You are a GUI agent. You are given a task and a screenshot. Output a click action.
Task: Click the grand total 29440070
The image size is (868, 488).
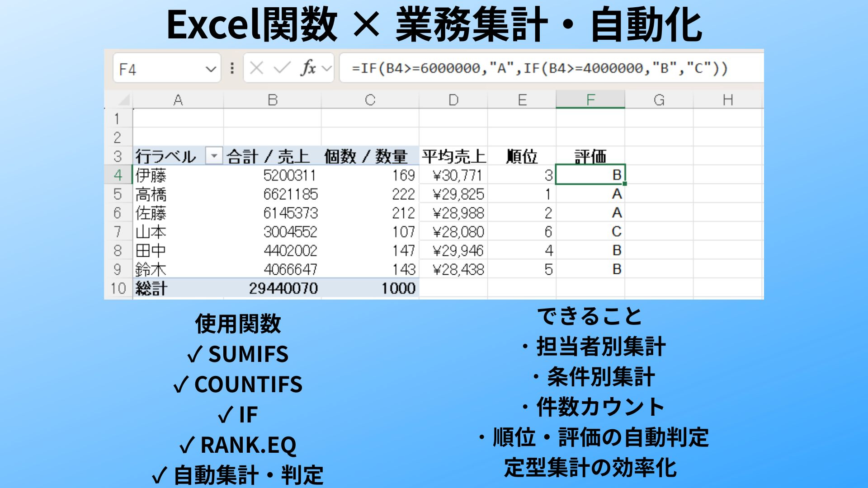[272, 288]
